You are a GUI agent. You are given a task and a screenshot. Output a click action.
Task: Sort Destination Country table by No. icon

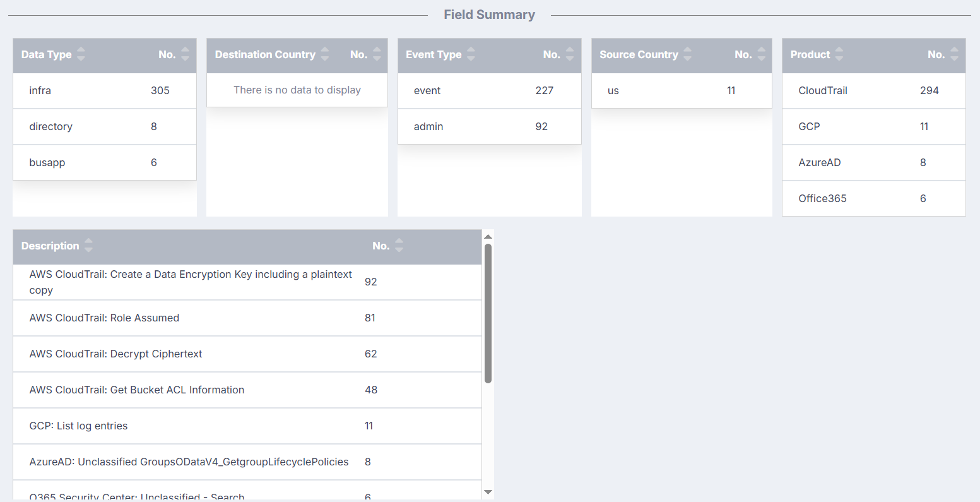[x=377, y=54]
